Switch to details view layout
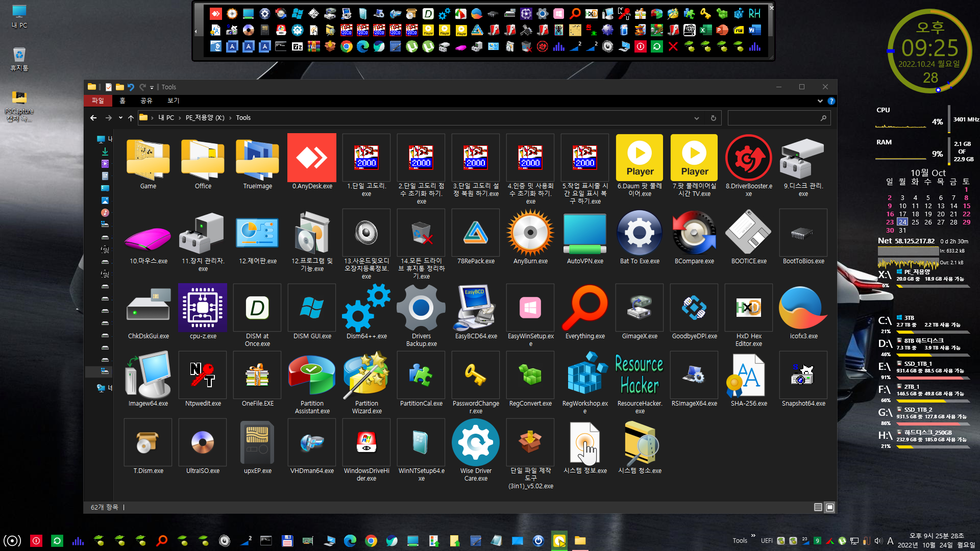980x551 pixels. [x=818, y=507]
